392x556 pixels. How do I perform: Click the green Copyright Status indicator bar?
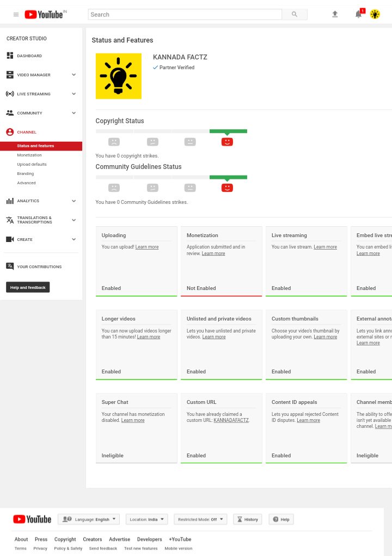pyautogui.click(x=229, y=131)
